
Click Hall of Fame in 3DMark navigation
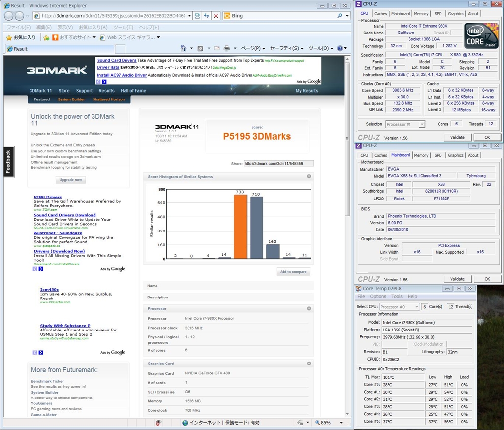pyautogui.click(x=133, y=91)
